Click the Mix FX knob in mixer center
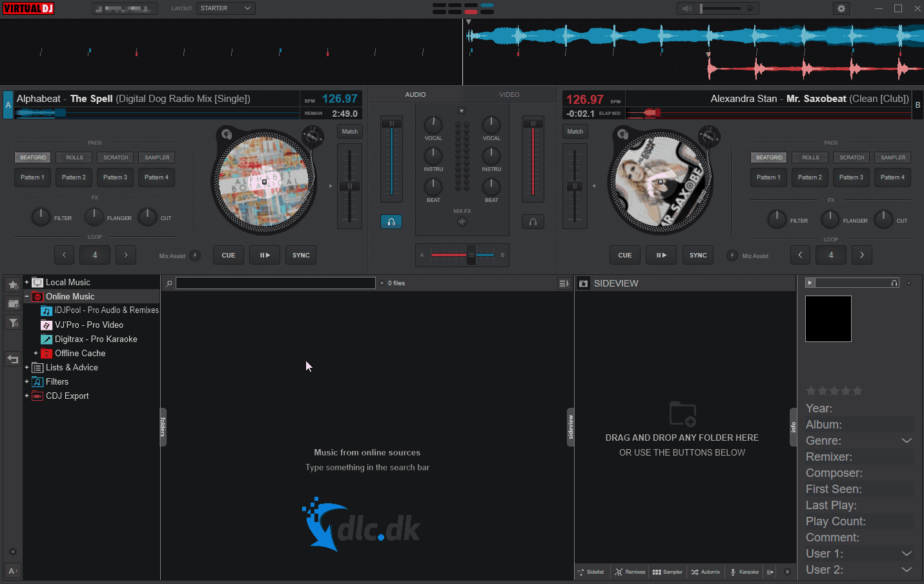Image resolution: width=924 pixels, height=584 pixels. tap(462, 221)
